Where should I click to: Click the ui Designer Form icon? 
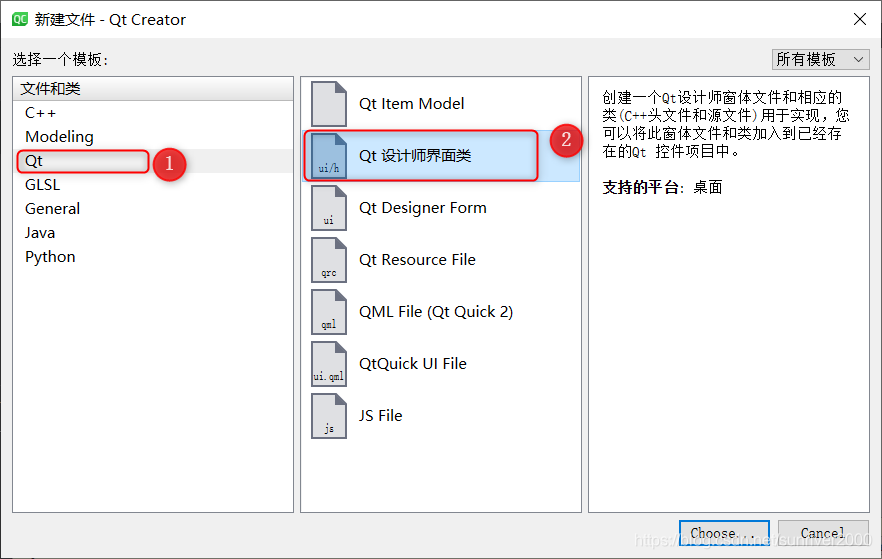[328, 208]
